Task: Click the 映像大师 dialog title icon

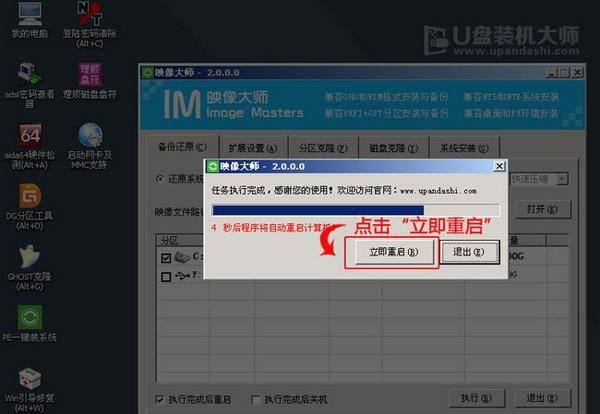Action: [212, 166]
